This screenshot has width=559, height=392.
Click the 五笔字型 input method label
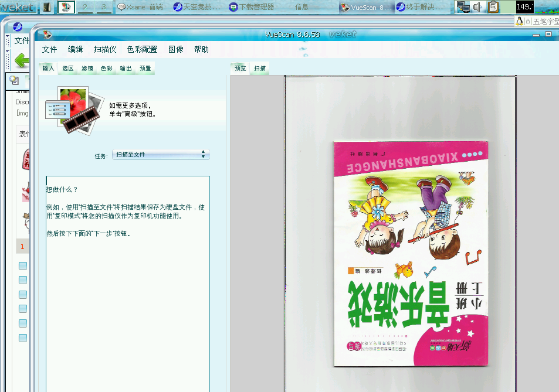tap(546, 21)
